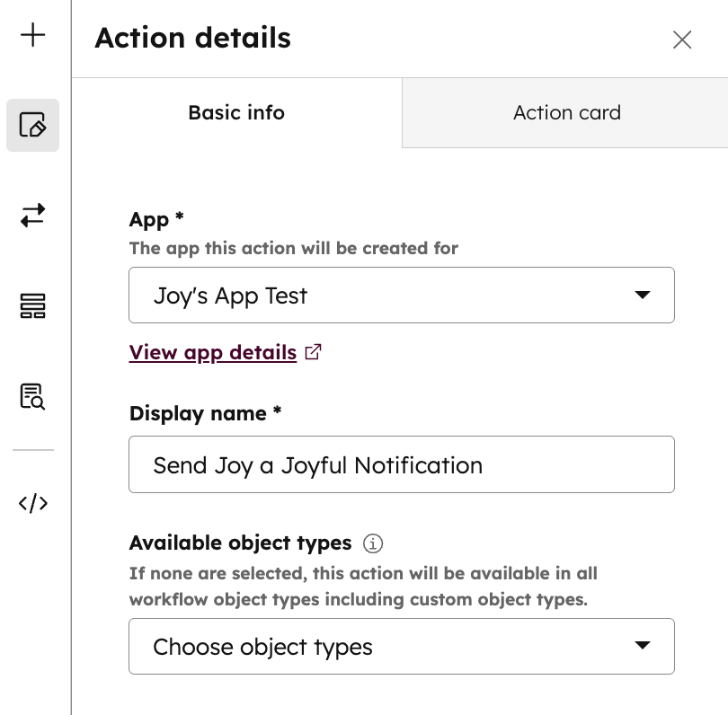Select the edit pencil icon in sidebar
Image resolution: width=728 pixels, height=715 pixels.
tap(33, 125)
